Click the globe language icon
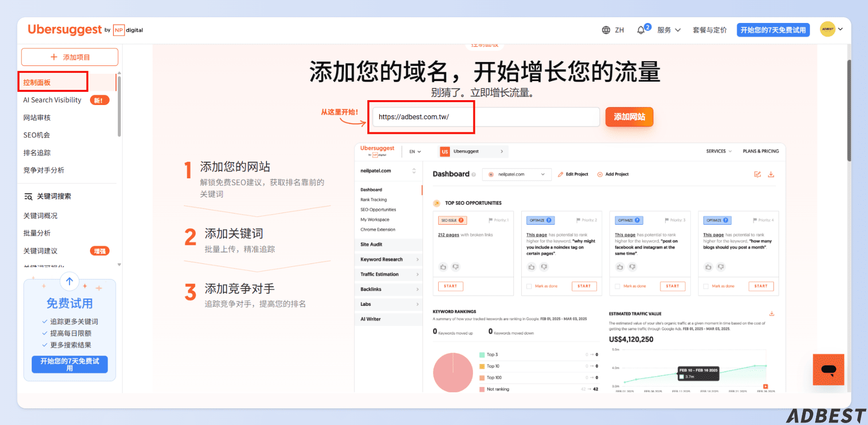 point(606,30)
